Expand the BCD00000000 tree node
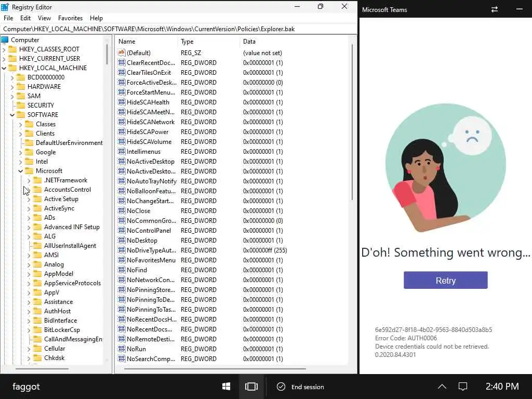532x399 pixels. point(12,78)
